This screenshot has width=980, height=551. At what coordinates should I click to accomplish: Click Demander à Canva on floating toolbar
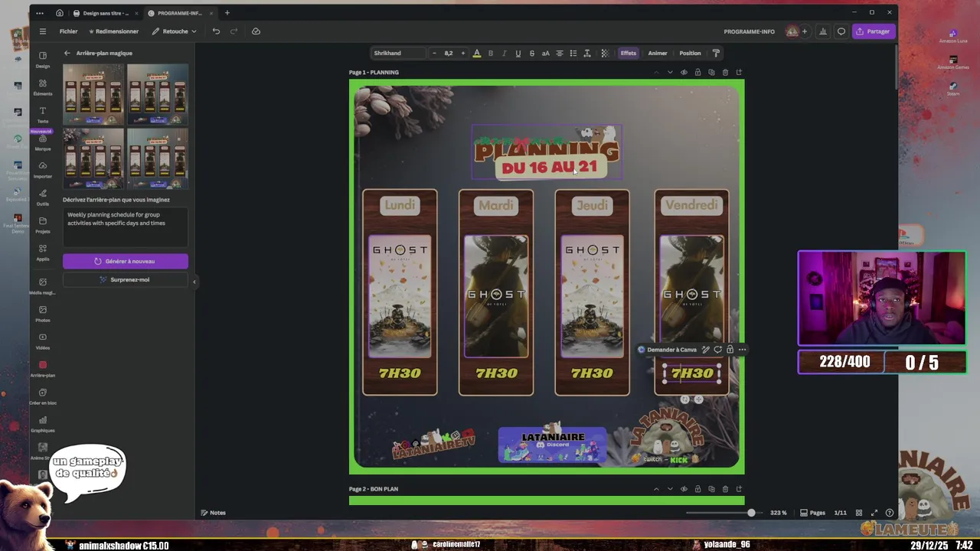[x=667, y=350]
